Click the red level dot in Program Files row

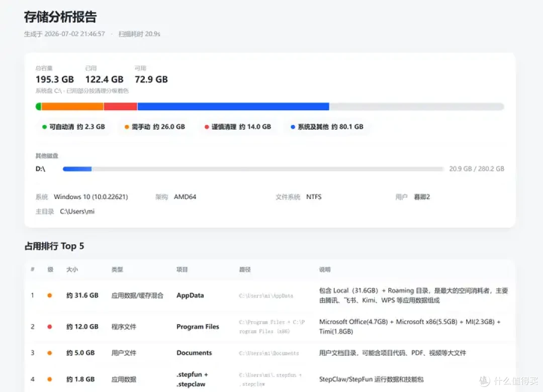click(x=49, y=327)
